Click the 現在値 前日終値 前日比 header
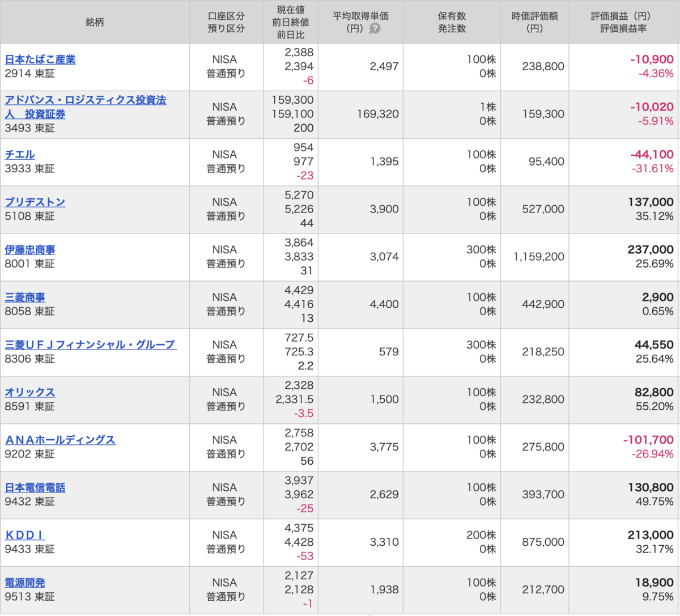This screenshot has width=680, height=616. pyautogui.click(x=291, y=22)
